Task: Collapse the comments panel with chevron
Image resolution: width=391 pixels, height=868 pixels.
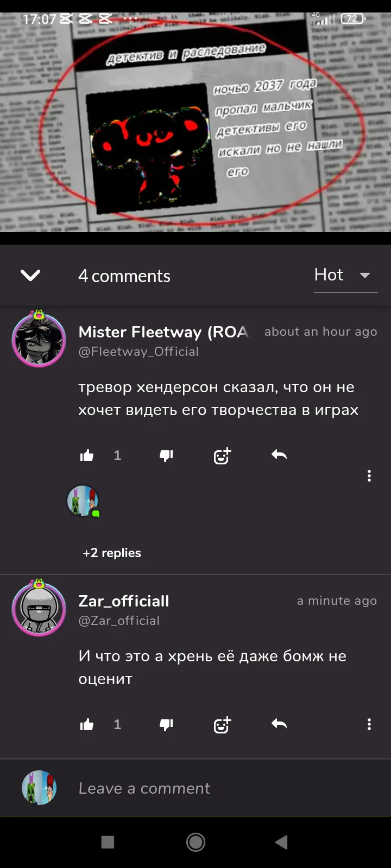Action: (x=30, y=276)
